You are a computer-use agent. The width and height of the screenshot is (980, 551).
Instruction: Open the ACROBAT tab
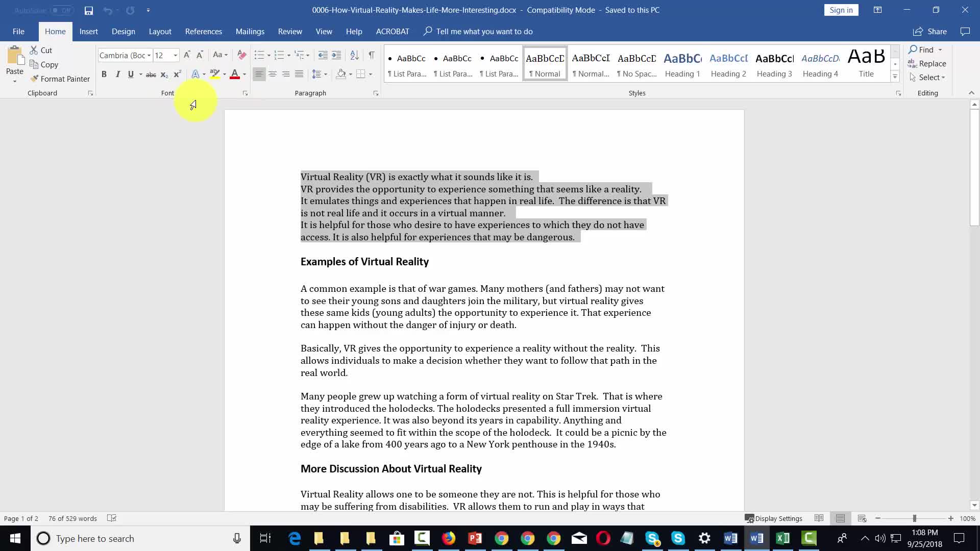point(393,32)
